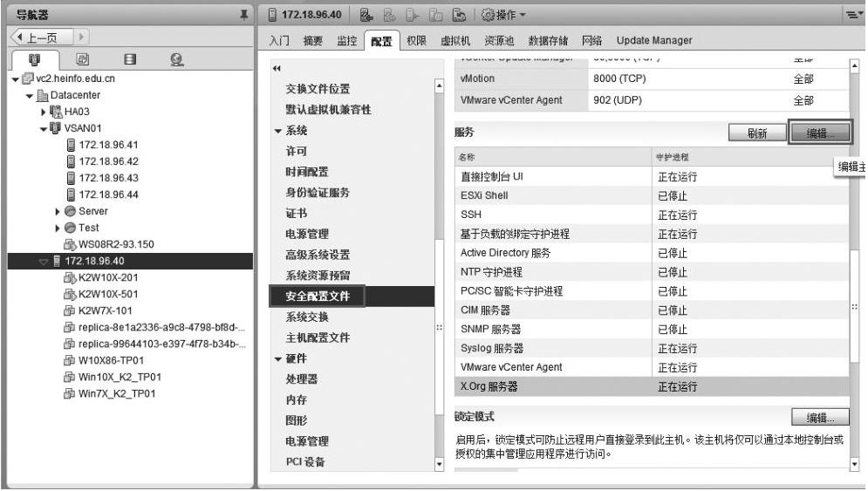Select the ESXi Shell service row
This screenshot has height=491, width=868.
pos(652,196)
